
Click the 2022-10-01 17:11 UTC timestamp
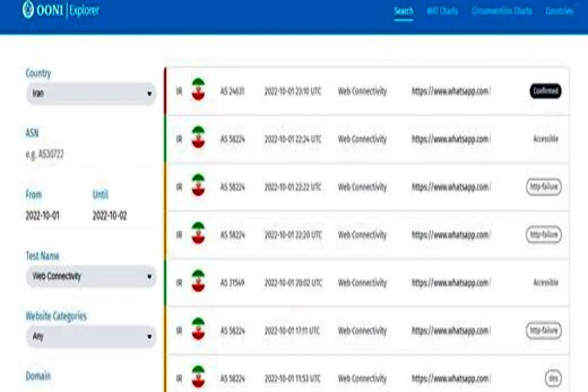293,331
